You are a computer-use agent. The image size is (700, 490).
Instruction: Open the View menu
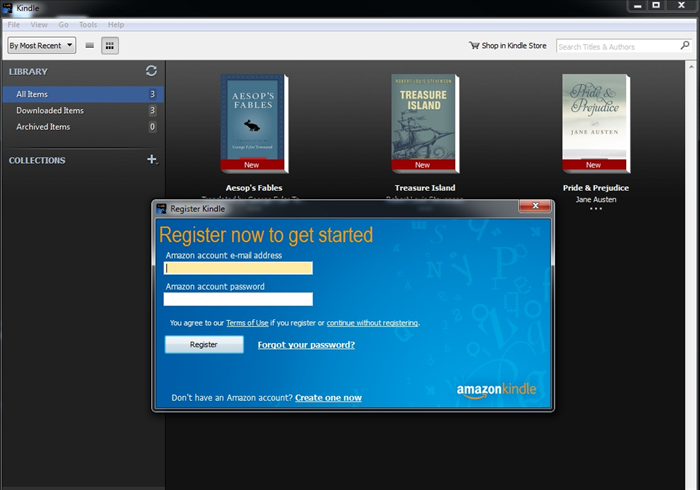(39, 25)
